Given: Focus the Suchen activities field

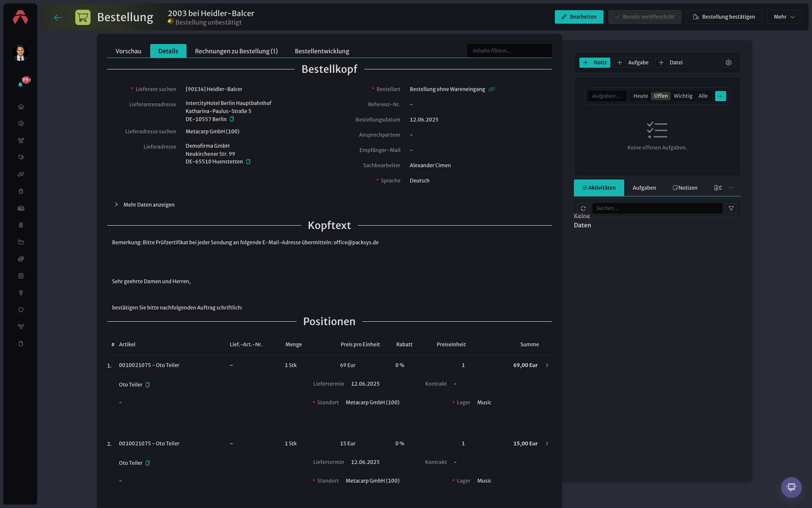Looking at the screenshot, I should point(657,208).
